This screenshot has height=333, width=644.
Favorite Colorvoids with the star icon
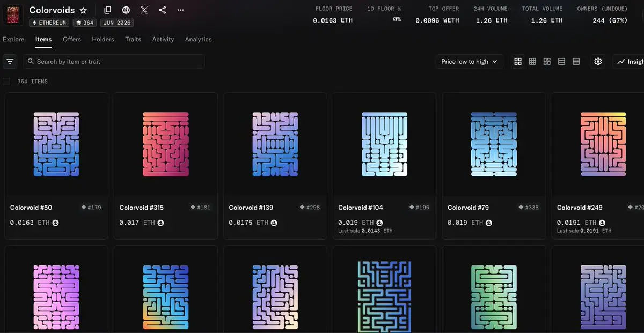click(x=83, y=10)
